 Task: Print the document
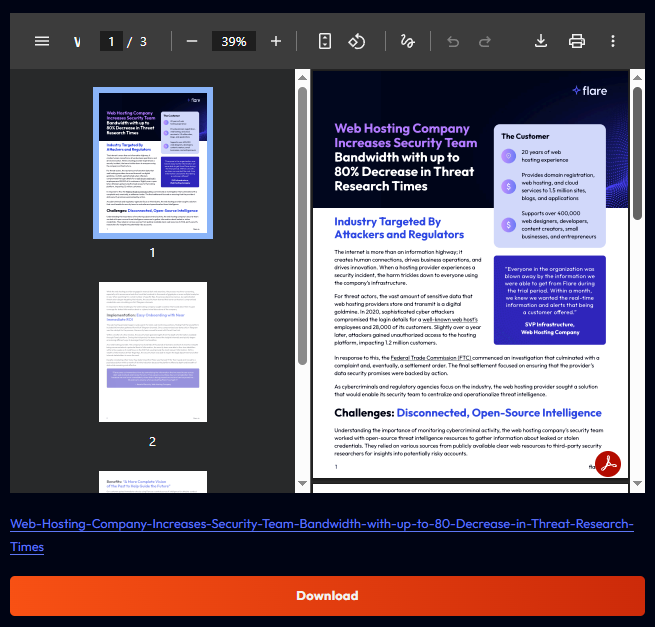pyautogui.click(x=577, y=41)
